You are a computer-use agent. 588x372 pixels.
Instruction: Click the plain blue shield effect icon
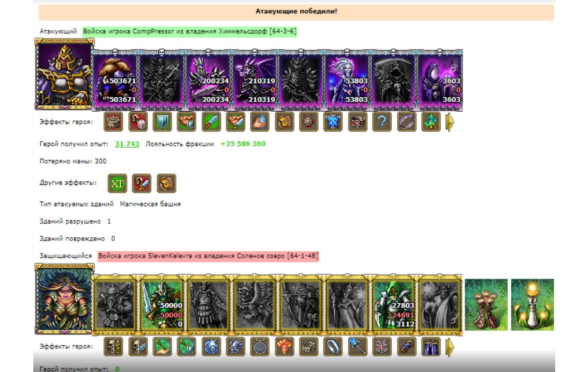(162, 122)
